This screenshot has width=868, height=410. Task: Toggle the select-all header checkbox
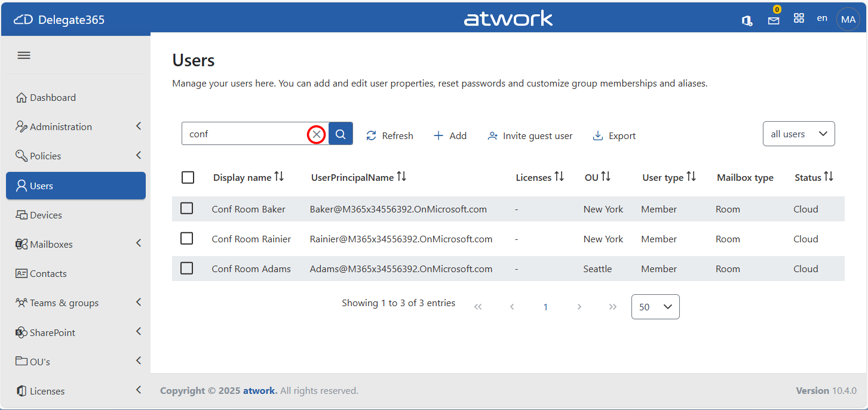pyautogui.click(x=188, y=177)
